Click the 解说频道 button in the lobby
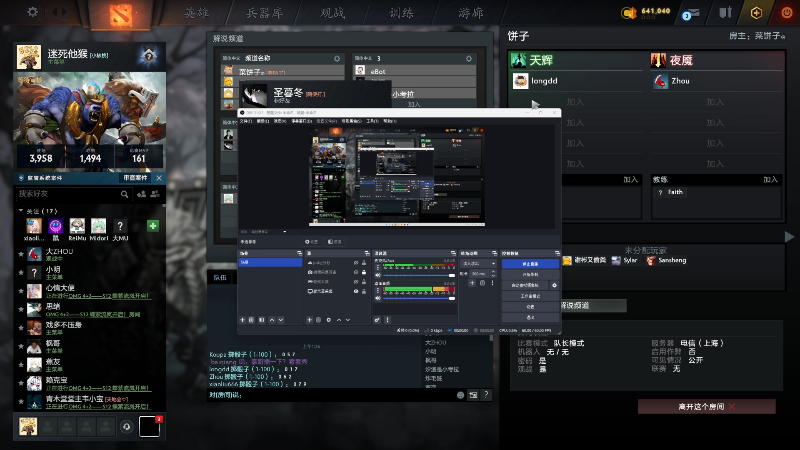 593,306
